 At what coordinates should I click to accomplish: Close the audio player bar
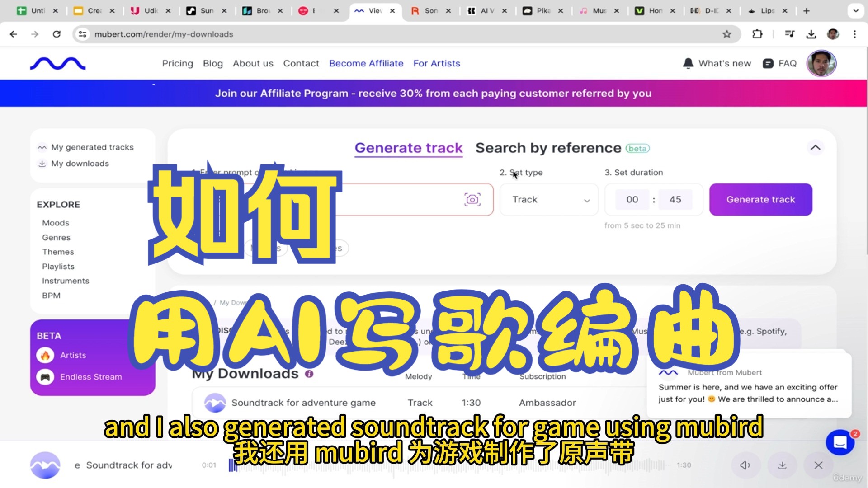tap(818, 465)
